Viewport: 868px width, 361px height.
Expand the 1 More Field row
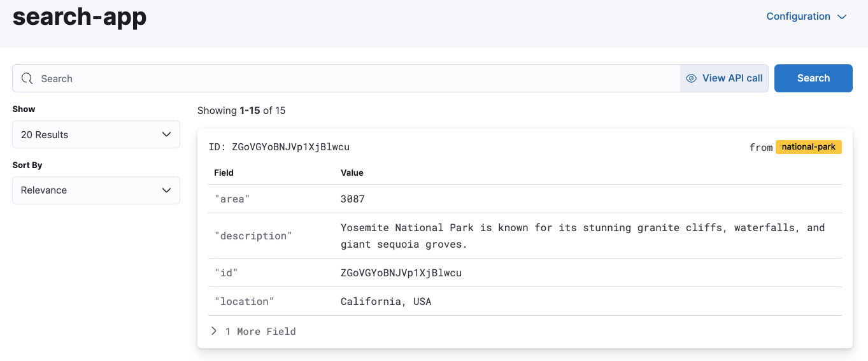253,331
